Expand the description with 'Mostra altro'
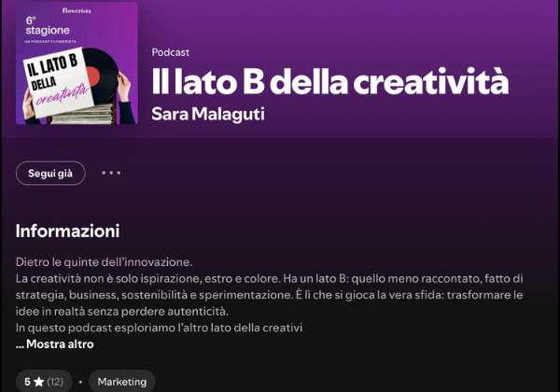Viewport: 560px width, 392px height. (60, 344)
